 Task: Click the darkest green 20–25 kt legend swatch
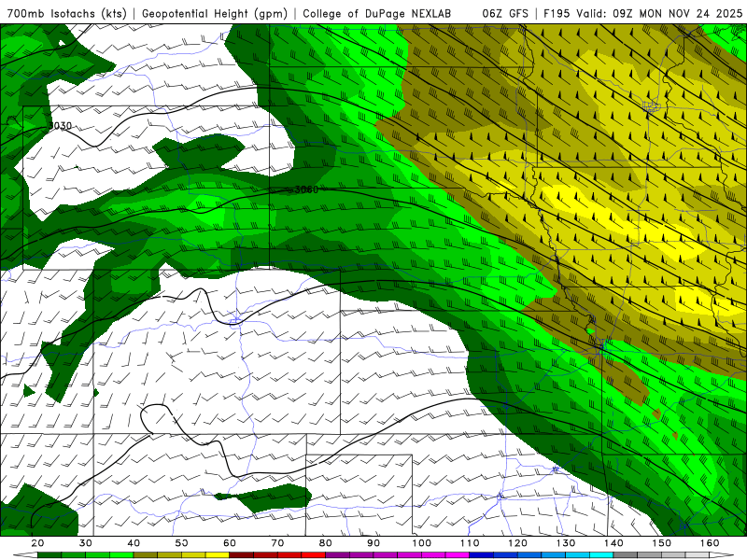(x=49, y=555)
